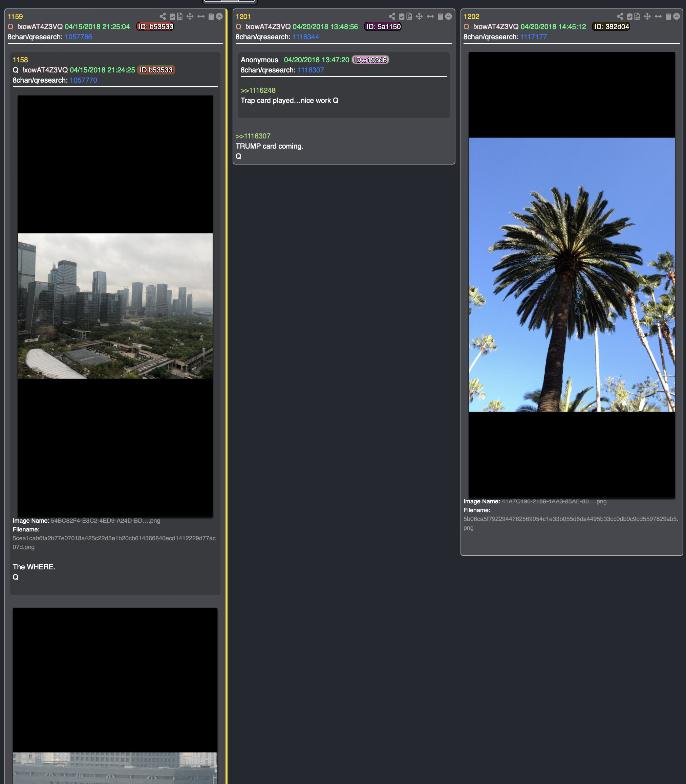
Task: Click timestamp 04/20/2018 14:45:12
Action: tap(553, 27)
